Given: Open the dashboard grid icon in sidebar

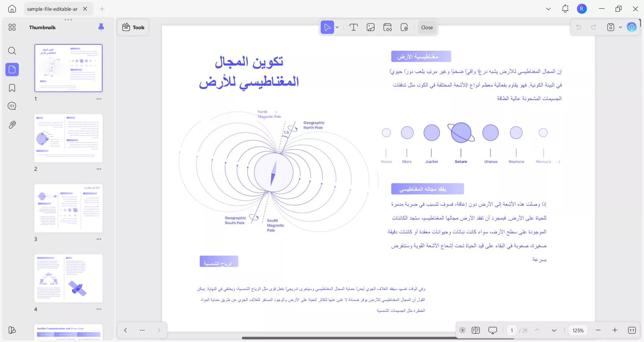Looking at the screenshot, I should [12, 27].
